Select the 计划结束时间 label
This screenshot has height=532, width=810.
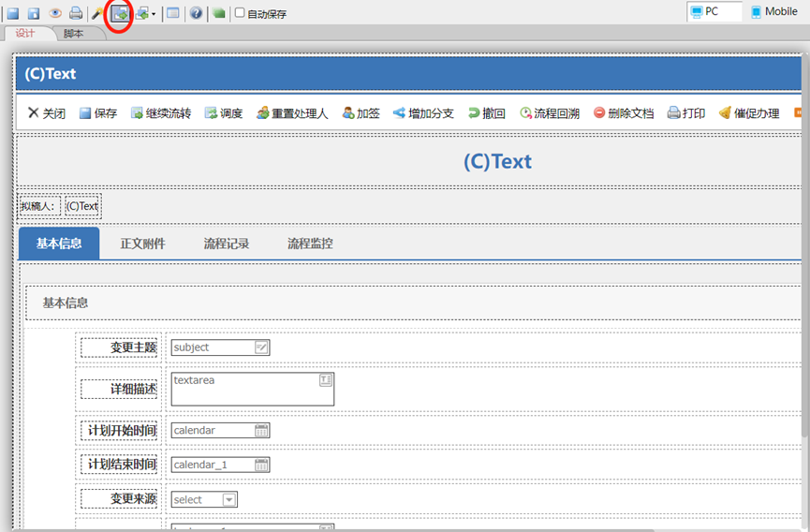pos(119,465)
